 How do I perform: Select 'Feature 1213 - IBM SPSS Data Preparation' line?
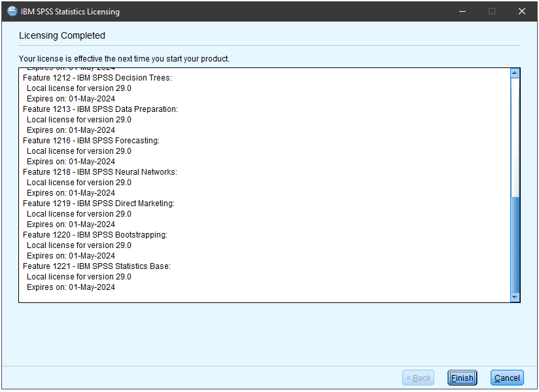coord(100,109)
